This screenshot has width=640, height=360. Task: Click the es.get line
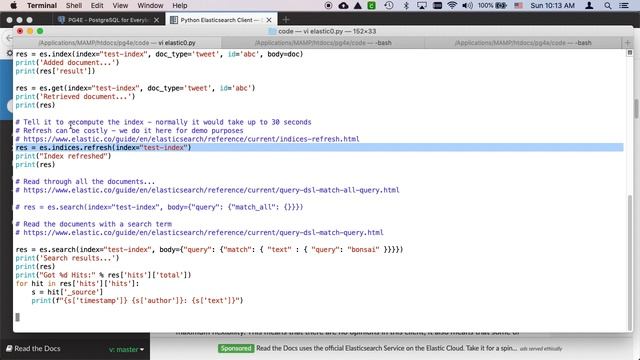135,88
